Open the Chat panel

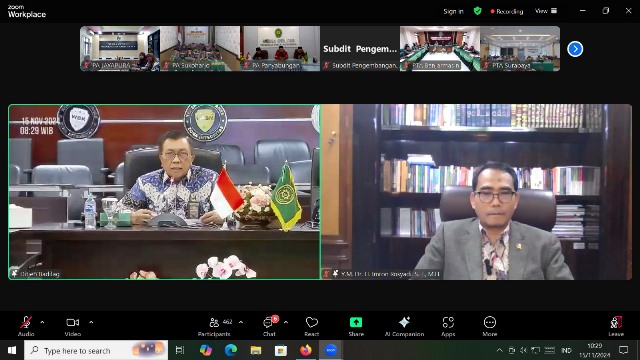pyautogui.click(x=269, y=326)
